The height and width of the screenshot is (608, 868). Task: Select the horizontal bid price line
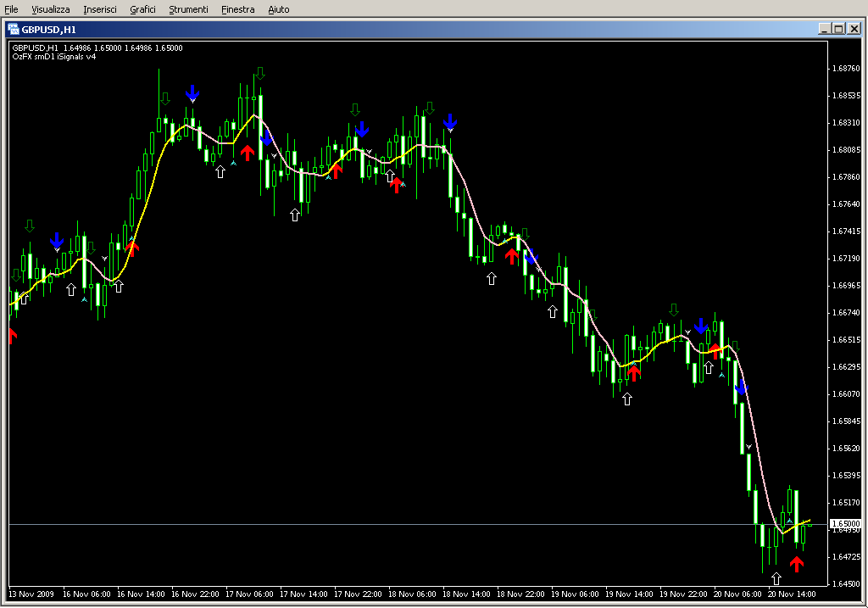pyautogui.click(x=419, y=524)
